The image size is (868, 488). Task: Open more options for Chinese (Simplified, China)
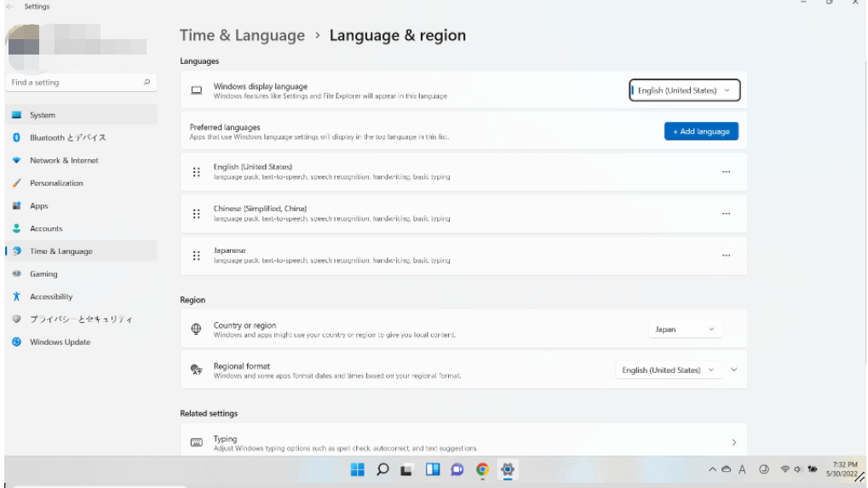726,214
